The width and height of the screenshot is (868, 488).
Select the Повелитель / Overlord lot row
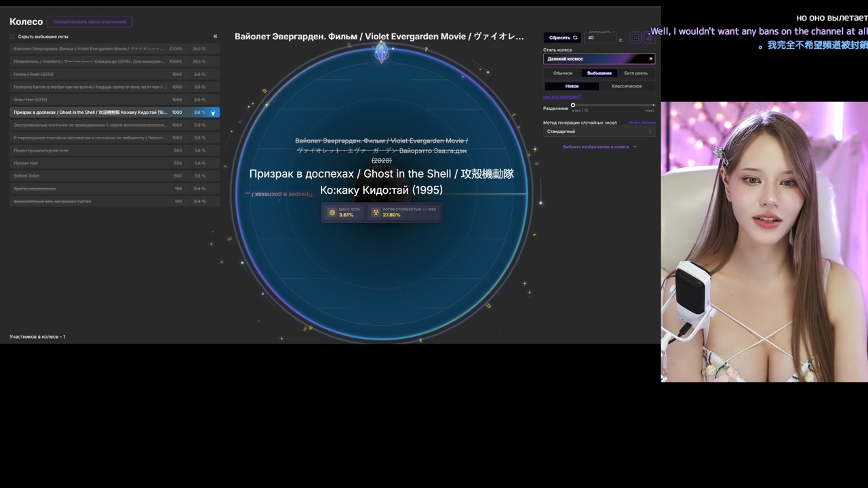click(x=115, y=62)
